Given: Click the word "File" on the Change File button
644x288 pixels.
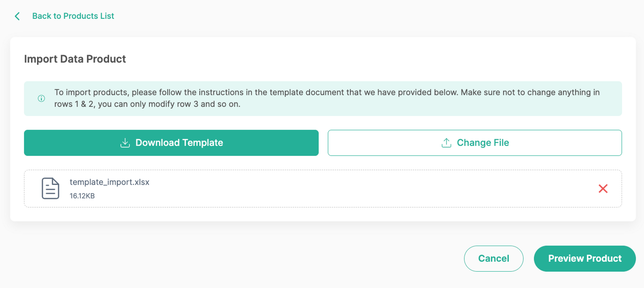Looking at the screenshot, I should click(x=501, y=143).
